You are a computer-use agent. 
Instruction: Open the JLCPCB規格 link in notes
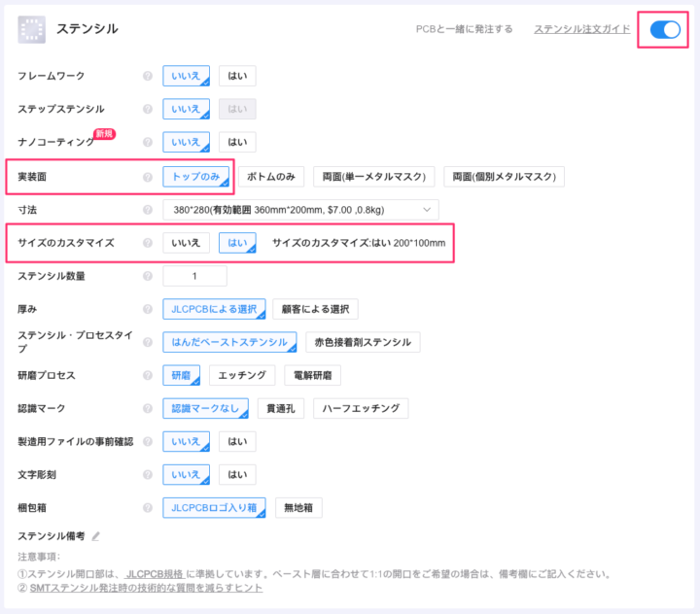[x=156, y=574]
